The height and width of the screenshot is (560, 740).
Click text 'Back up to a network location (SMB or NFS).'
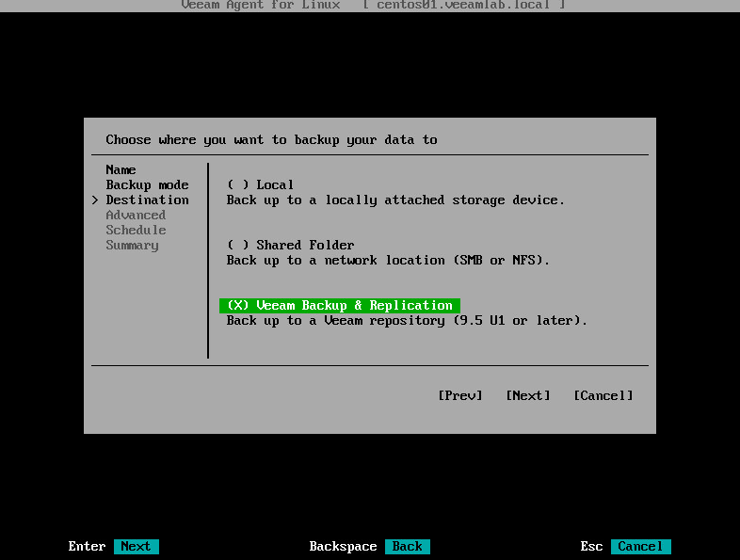tap(388, 261)
